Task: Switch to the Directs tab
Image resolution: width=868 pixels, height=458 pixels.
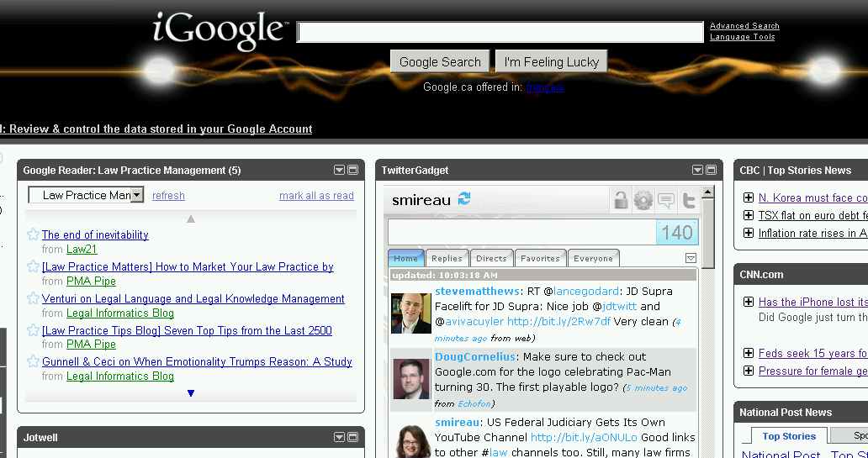Action: point(491,258)
